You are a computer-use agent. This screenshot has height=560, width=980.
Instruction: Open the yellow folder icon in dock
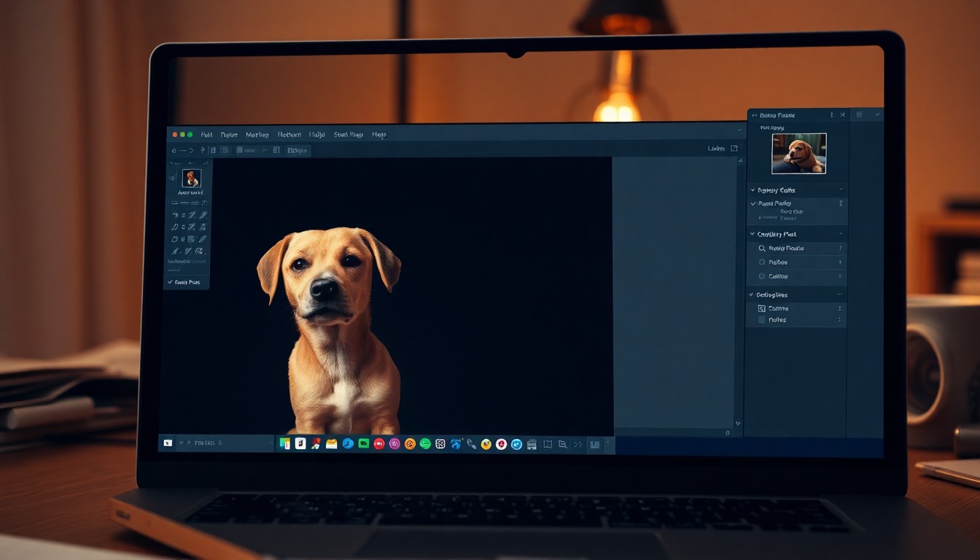tap(332, 443)
